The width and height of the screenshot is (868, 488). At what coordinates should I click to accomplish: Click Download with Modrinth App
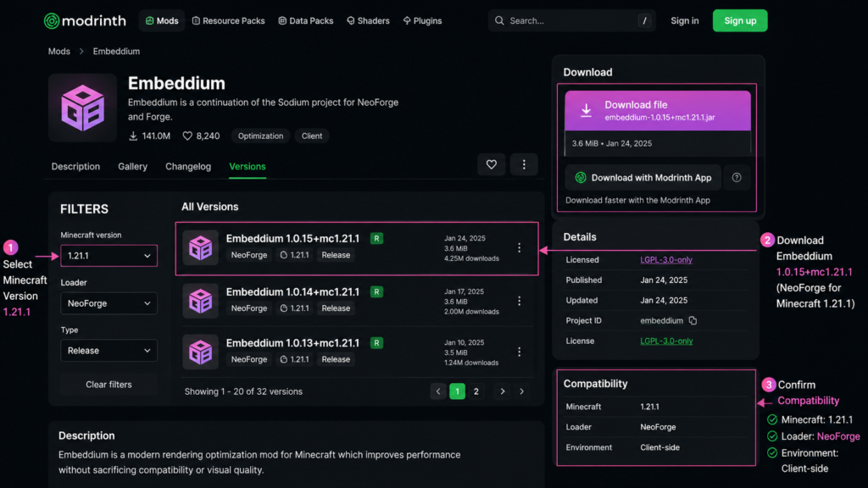tap(643, 178)
